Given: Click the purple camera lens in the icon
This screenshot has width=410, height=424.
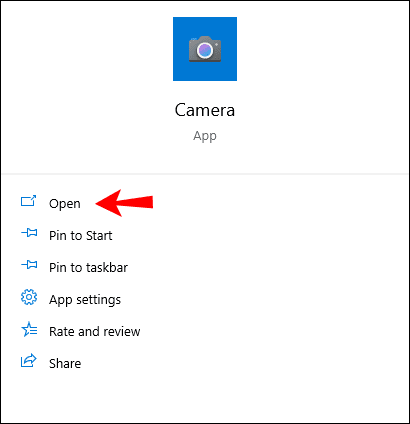Looking at the screenshot, I should (x=205, y=50).
